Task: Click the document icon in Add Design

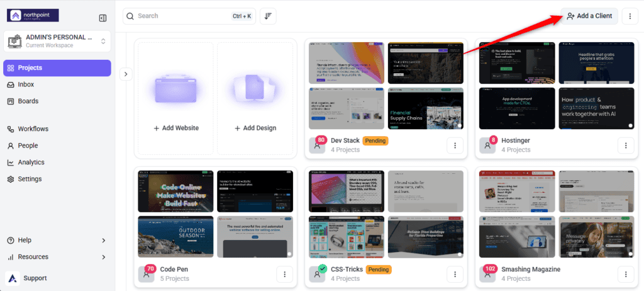Action: coord(255,88)
